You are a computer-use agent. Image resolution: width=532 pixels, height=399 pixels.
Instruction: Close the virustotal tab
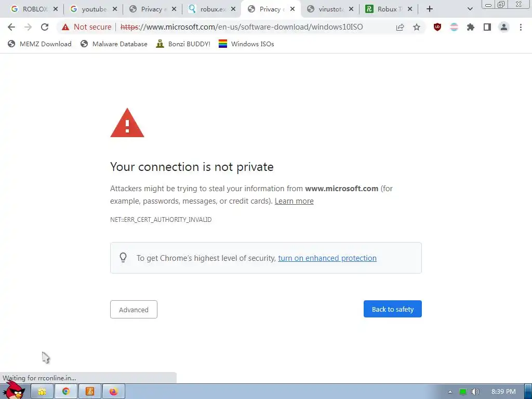pyautogui.click(x=351, y=9)
